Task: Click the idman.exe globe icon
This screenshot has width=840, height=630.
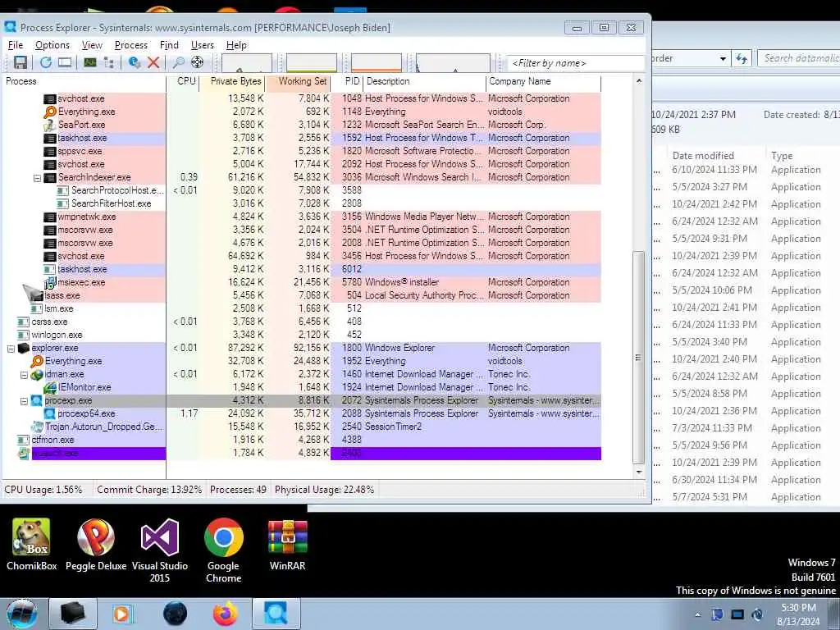Action: point(37,374)
